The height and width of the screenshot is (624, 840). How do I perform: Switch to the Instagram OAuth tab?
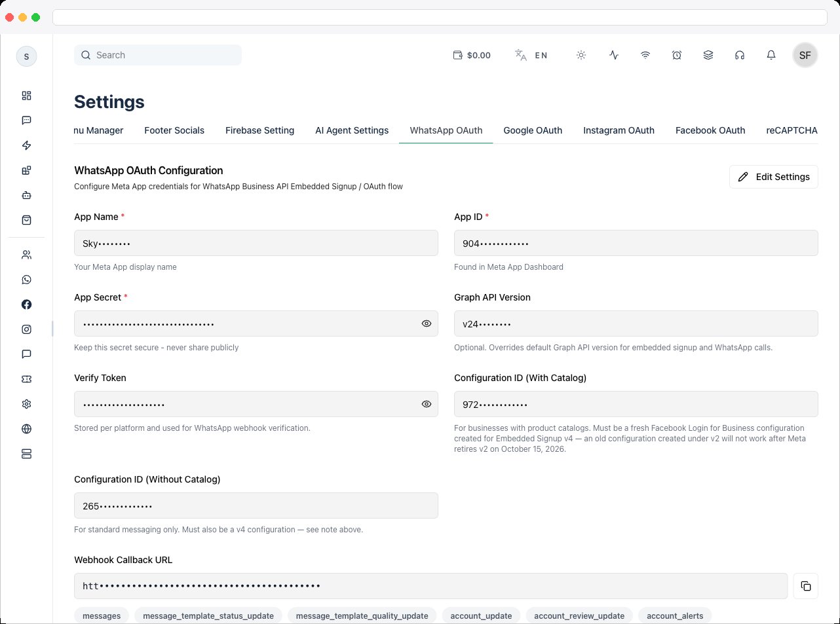[619, 130]
